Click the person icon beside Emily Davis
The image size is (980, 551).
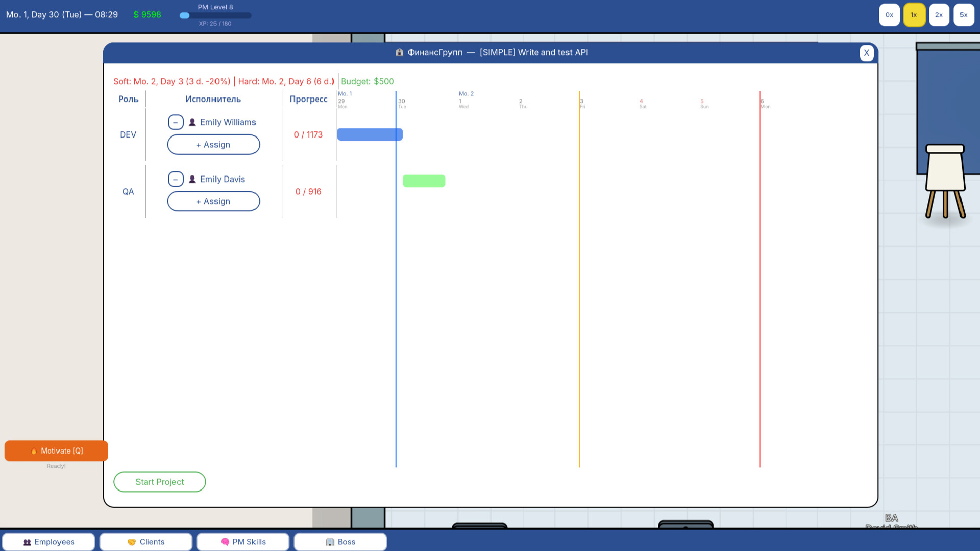(192, 179)
